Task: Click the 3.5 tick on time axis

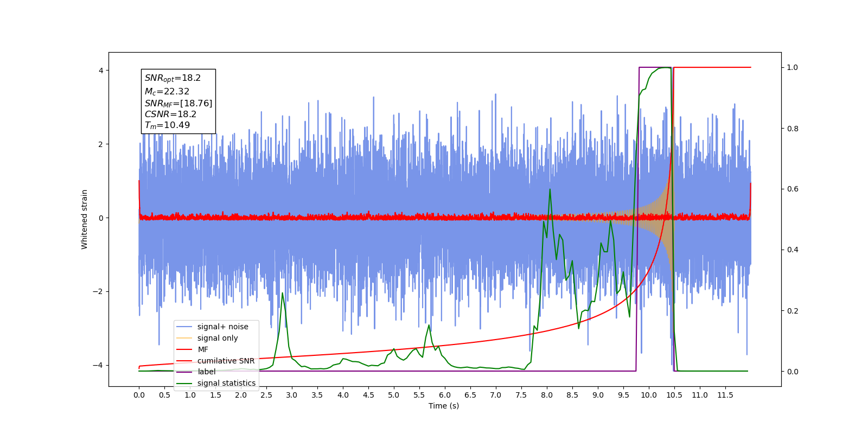Action: point(317,395)
